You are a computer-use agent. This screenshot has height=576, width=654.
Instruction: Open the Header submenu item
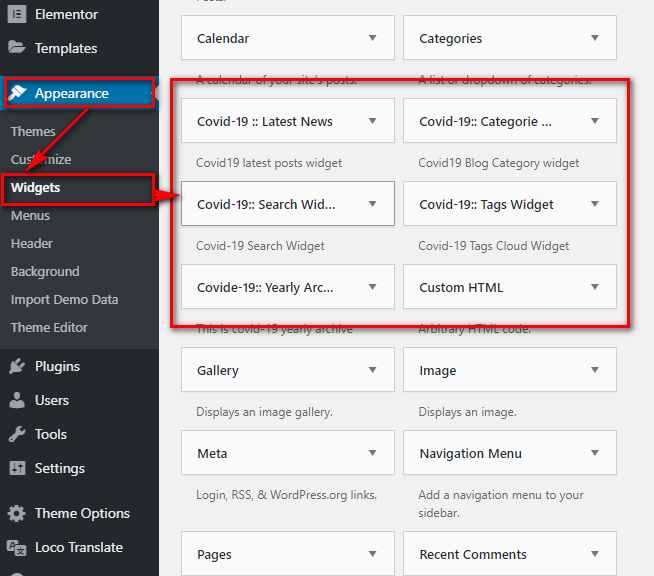coord(32,244)
